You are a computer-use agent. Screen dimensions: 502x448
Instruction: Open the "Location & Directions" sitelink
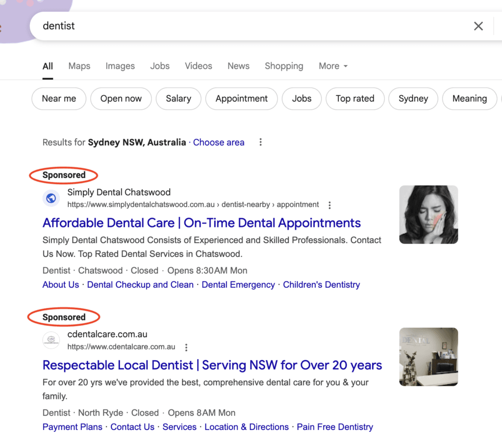coord(247,427)
